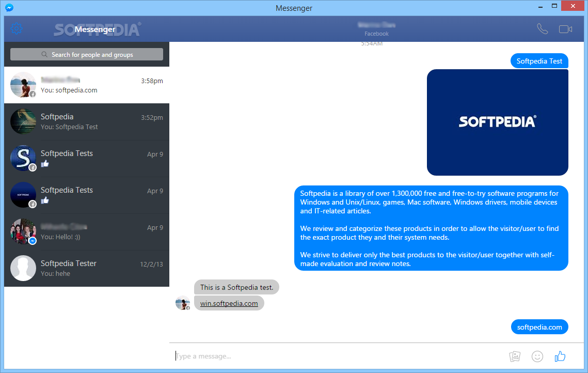Click the Facebook badge on Softpedia Tests avatar
The width and height of the screenshot is (588, 373).
tap(32, 167)
